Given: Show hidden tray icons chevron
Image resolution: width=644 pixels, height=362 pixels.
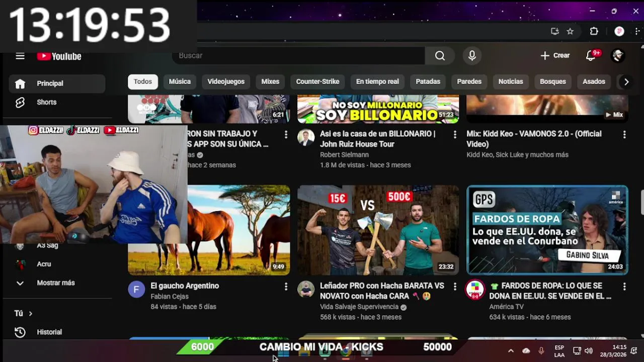Looking at the screenshot, I should point(511,350).
